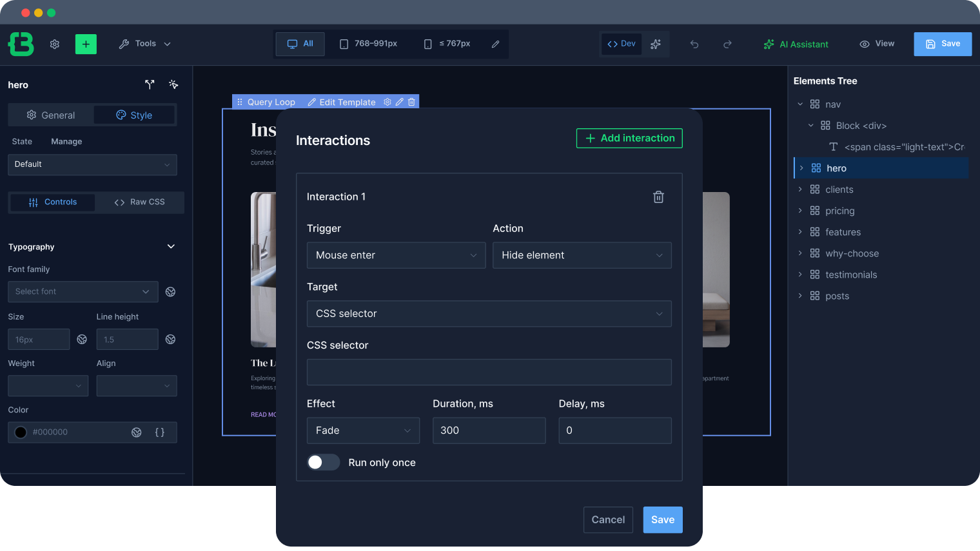Click the variable icon beside Size field
980x551 pixels.
click(82, 339)
